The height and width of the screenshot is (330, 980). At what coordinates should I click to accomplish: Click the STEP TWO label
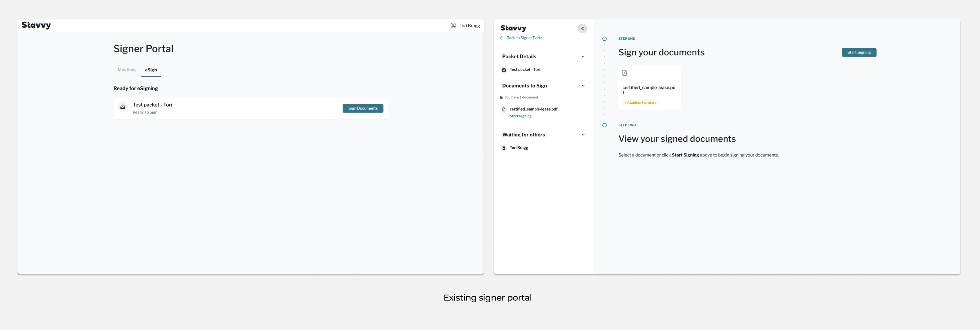point(627,125)
